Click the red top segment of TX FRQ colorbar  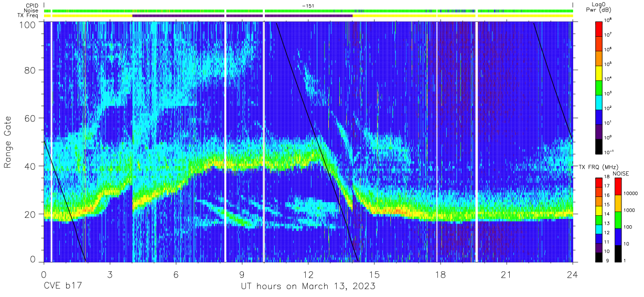click(x=598, y=182)
